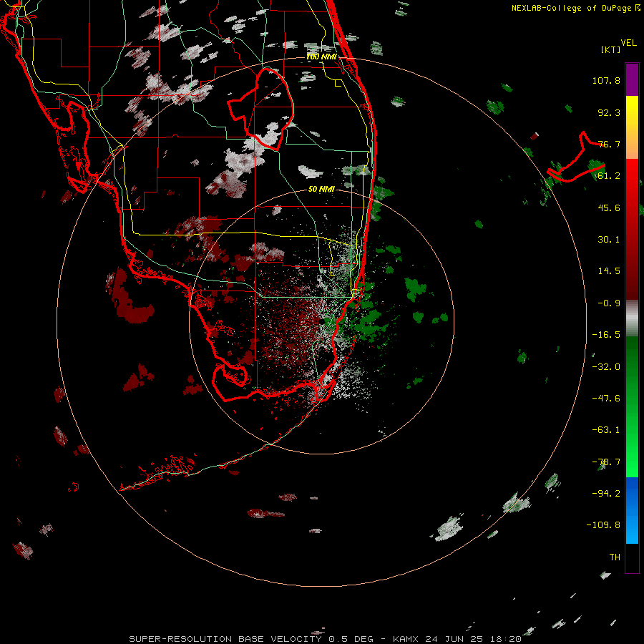
Task: Click the -94.2 legend value
Action: [x=606, y=493]
